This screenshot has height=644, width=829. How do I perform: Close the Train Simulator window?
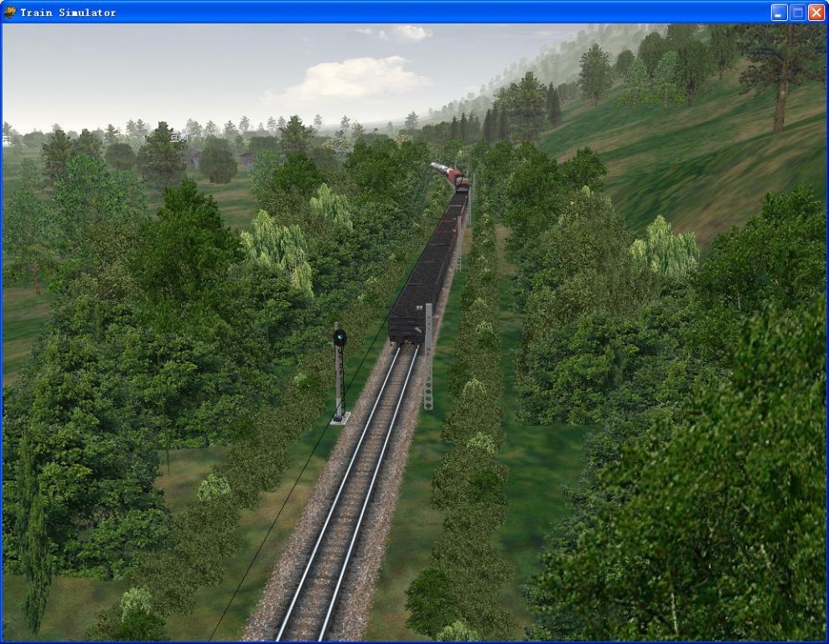tap(816, 12)
